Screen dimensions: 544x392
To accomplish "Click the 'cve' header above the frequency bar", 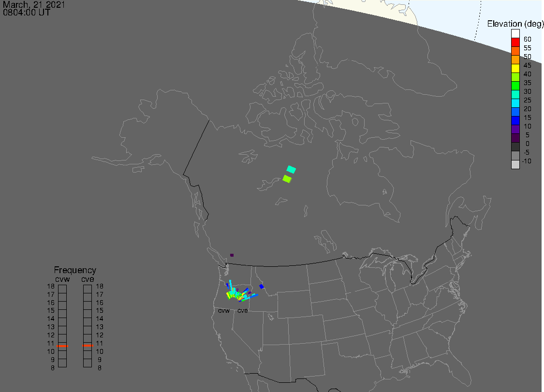I will tap(88, 279).
